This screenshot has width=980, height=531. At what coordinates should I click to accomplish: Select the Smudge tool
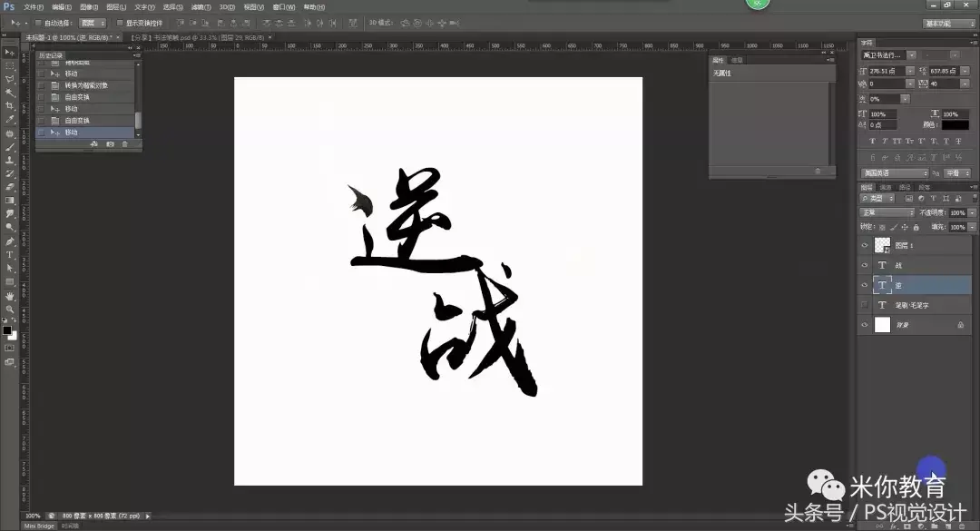tap(9, 213)
